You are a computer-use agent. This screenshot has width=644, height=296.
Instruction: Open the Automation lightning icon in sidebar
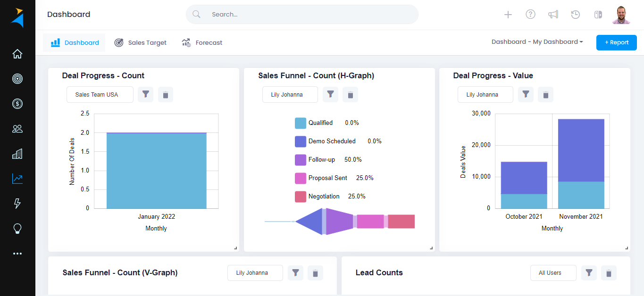coord(17,204)
